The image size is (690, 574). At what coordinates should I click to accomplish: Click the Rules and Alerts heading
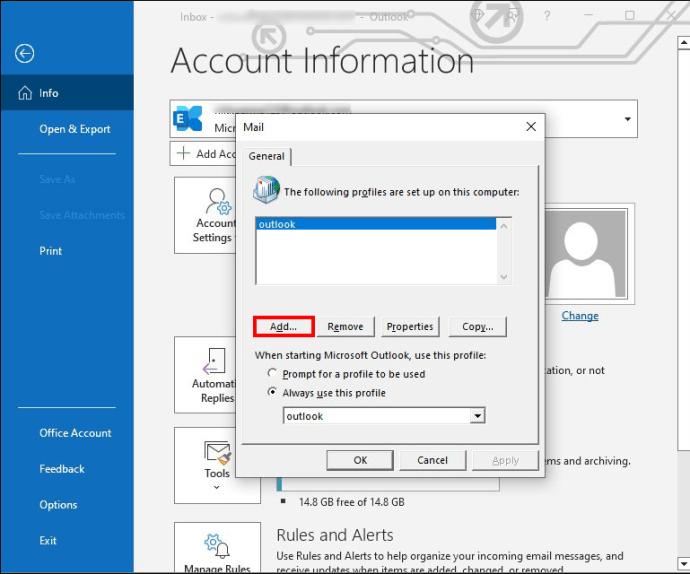335,535
